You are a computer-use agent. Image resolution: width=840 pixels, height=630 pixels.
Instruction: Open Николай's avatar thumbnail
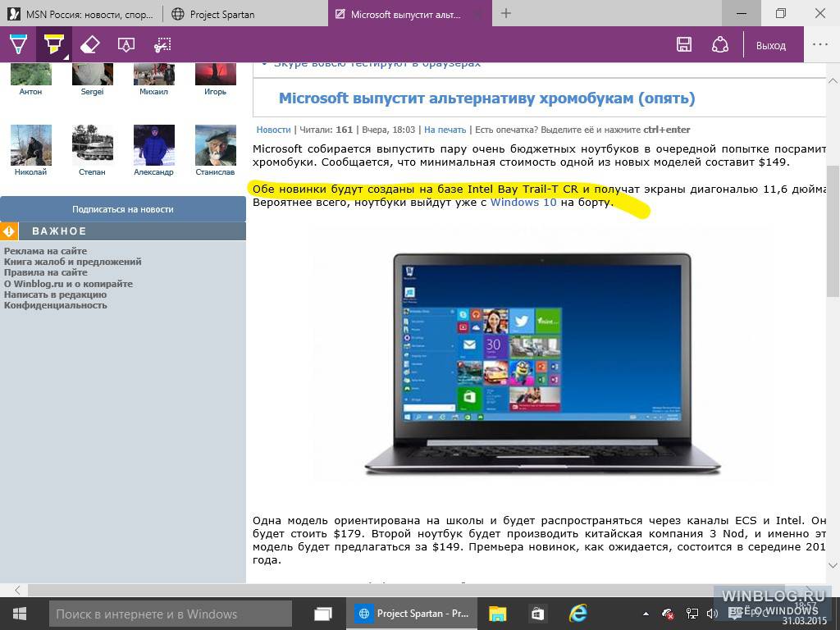[x=30, y=145]
